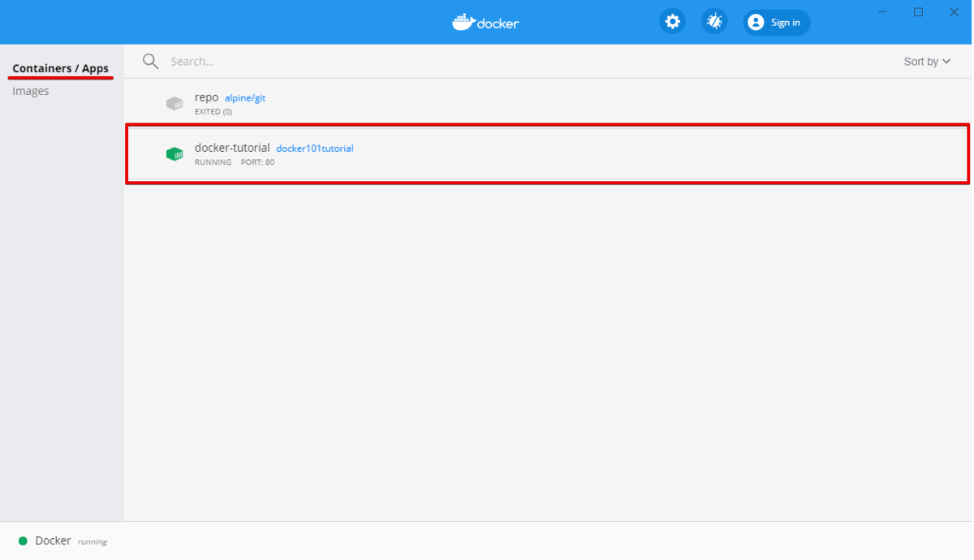Close the Docker Desktop window

[955, 12]
